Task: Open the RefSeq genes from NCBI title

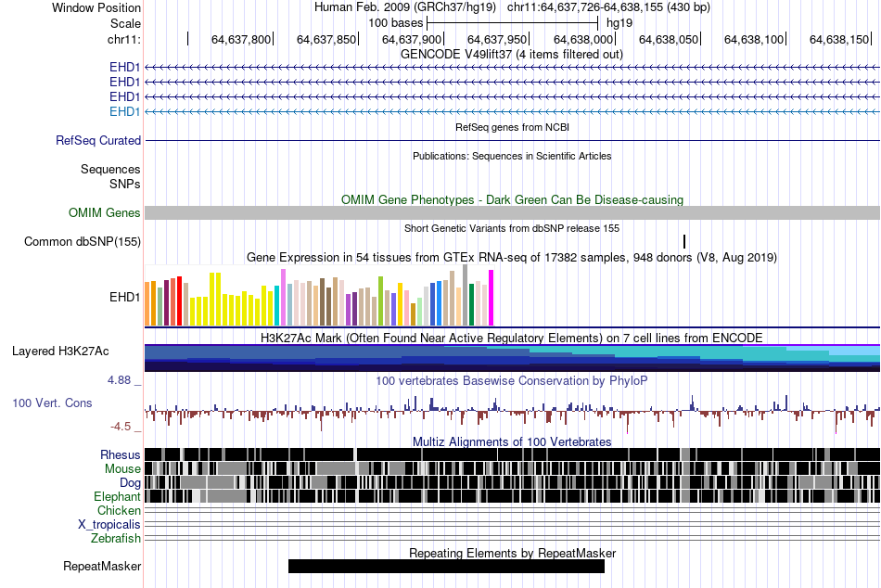Action: point(512,128)
